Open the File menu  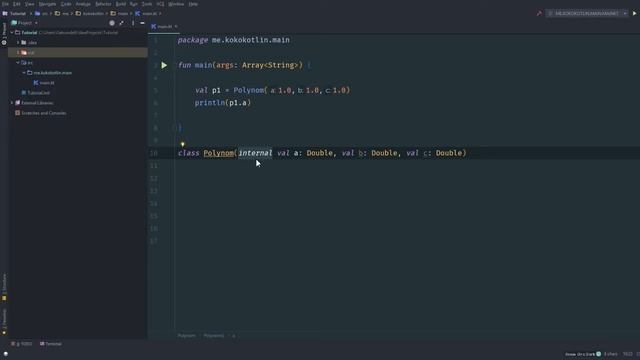tap(5, 4)
